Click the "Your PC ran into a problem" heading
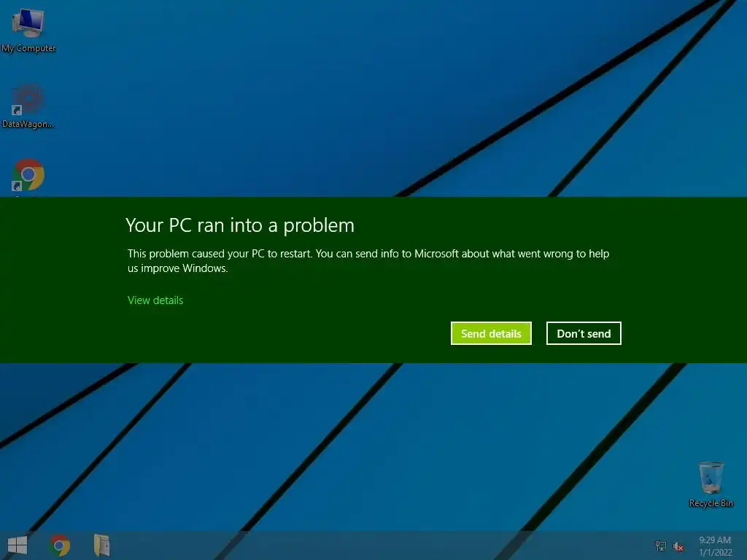Viewport: 747px width, 560px height. [240, 225]
